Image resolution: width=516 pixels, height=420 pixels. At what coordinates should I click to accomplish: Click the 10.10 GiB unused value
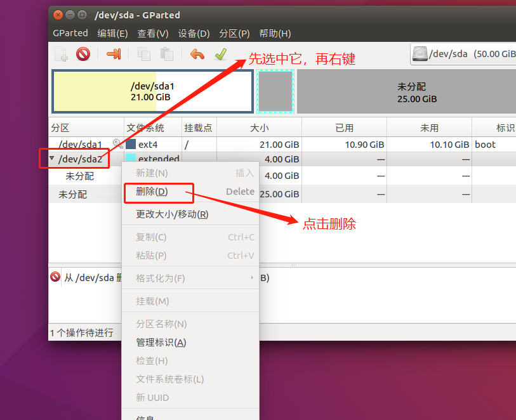coord(449,145)
